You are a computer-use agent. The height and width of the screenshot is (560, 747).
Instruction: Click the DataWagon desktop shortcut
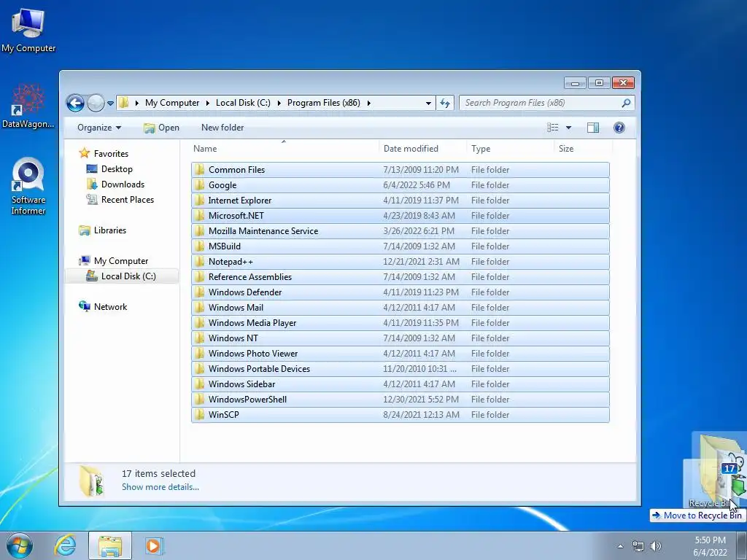pos(28,106)
